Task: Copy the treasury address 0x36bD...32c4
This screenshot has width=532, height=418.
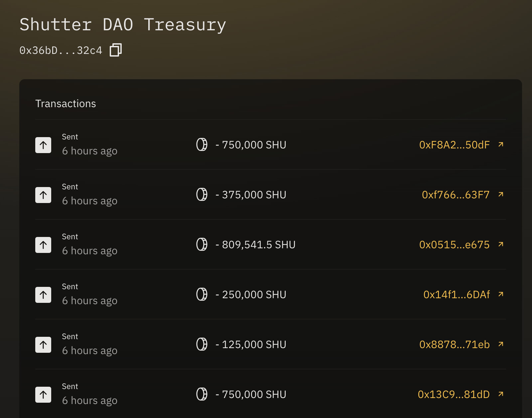Action: (x=116, y=50)
